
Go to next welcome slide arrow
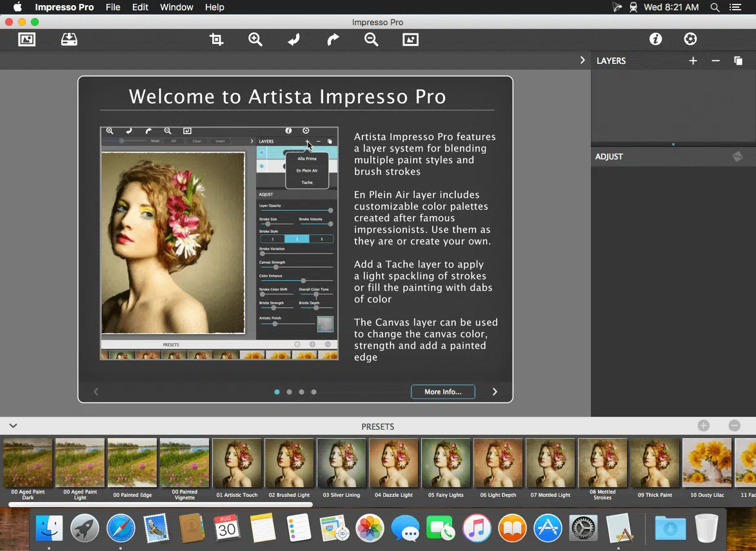pyautogui.click(x=495, y=392)
